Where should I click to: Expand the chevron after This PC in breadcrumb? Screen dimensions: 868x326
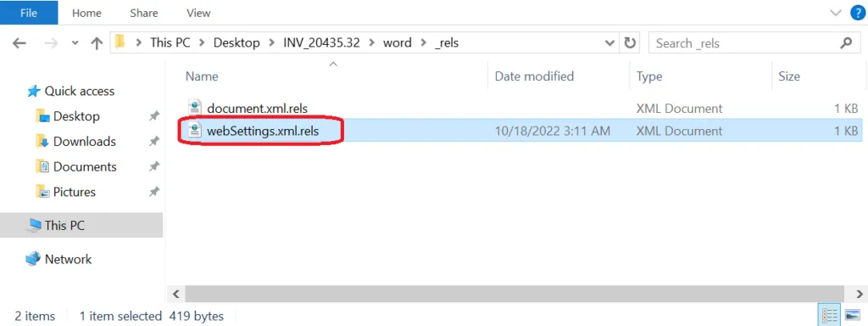point(203,43)
